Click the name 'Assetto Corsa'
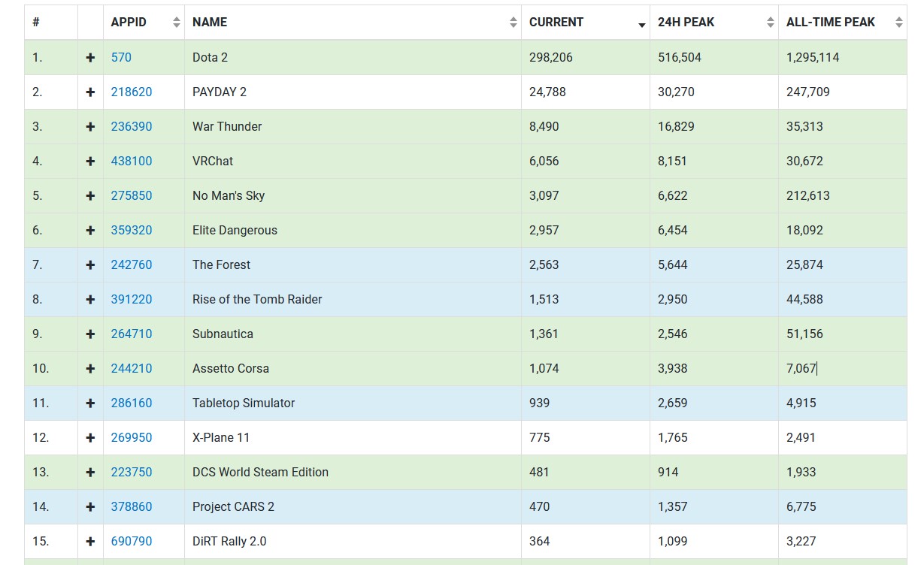Viewport: 924px width, 565px height. tap(231, 368)
